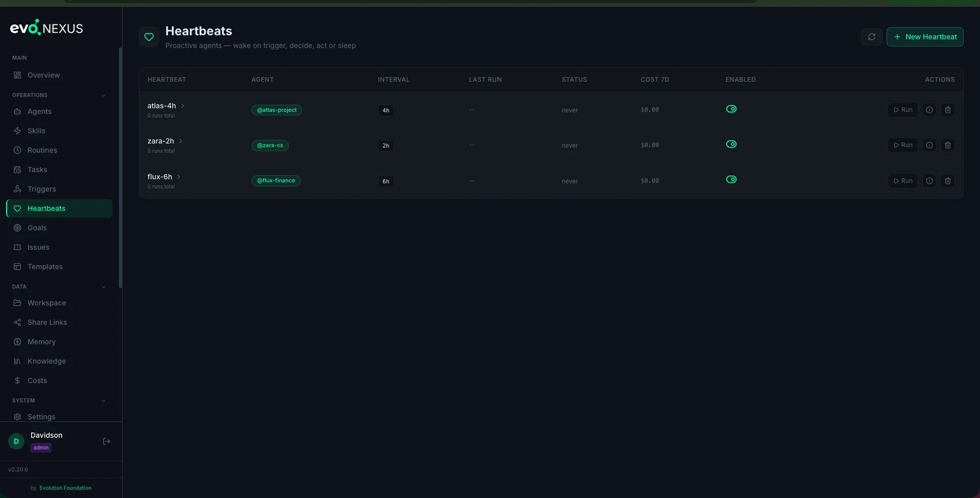Viewport: 980px width, 498px height.
Task: Click the AGENT column header
Action: tap(263, 80)
